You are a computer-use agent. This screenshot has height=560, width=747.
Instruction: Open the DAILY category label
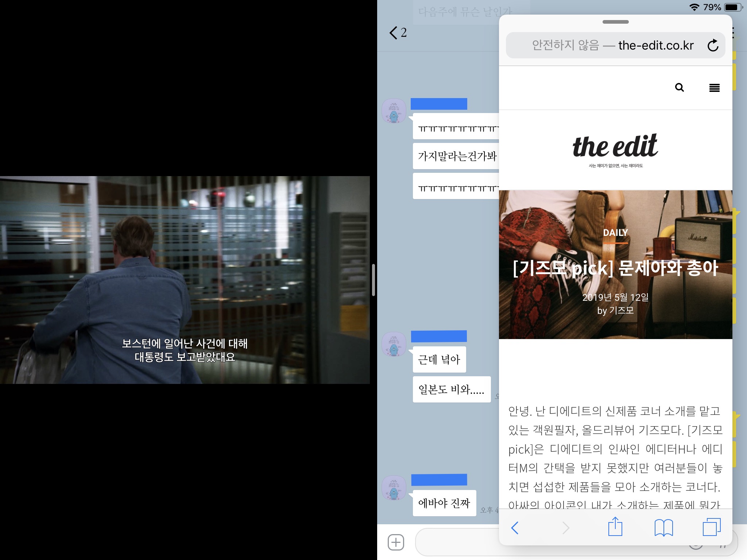[x=615, y=233]
